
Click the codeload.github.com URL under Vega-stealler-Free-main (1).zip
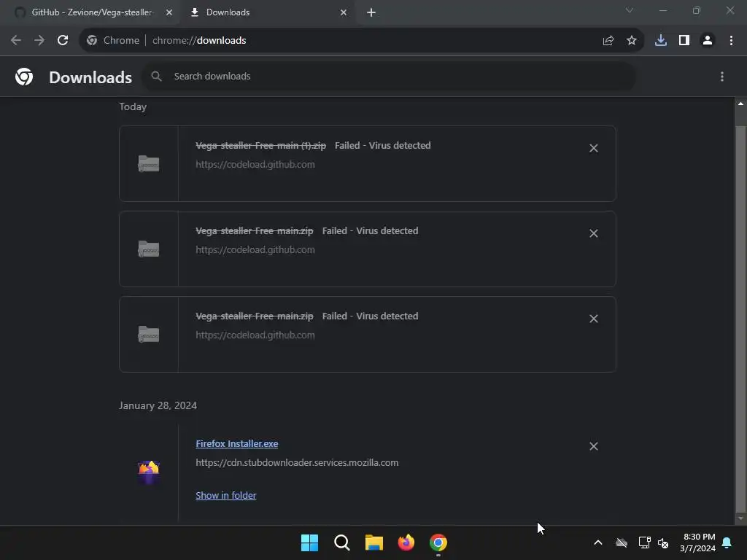(255, 164)
